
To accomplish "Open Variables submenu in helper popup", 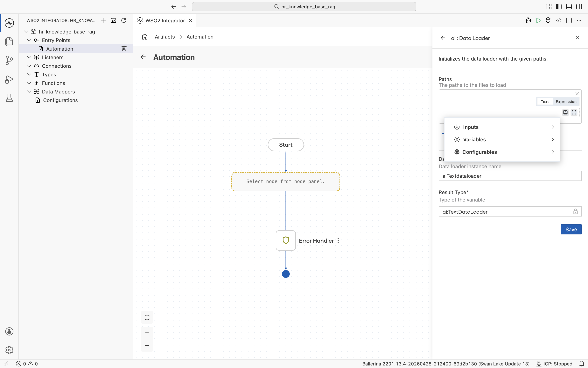I will [x=502, y=139].
